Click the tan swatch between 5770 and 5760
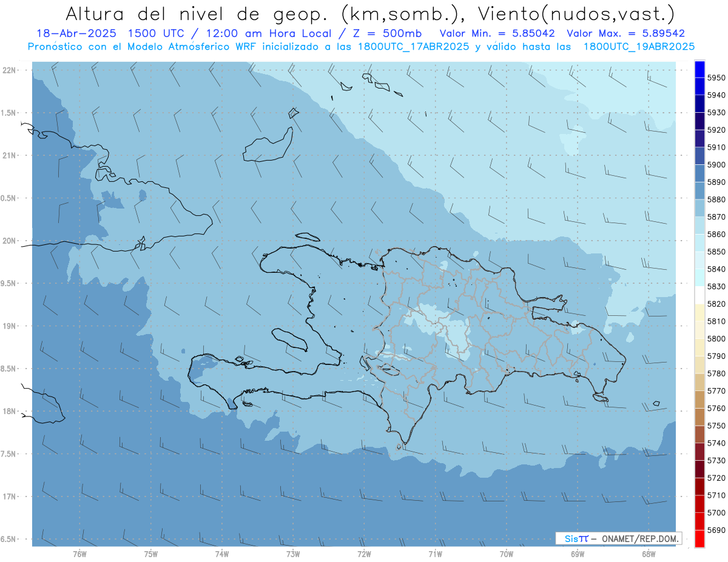 pos(699,400)
